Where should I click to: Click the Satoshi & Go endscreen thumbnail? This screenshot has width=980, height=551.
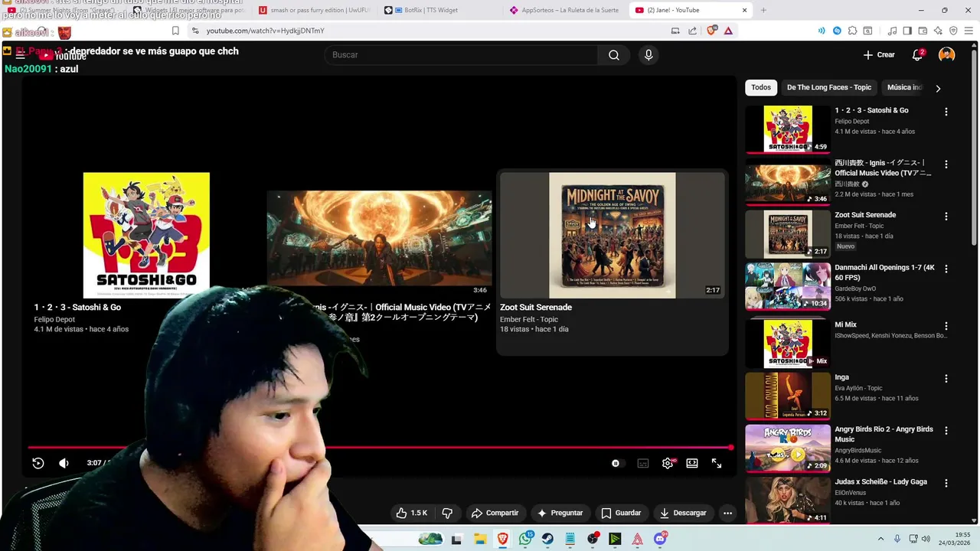(146, 235)
